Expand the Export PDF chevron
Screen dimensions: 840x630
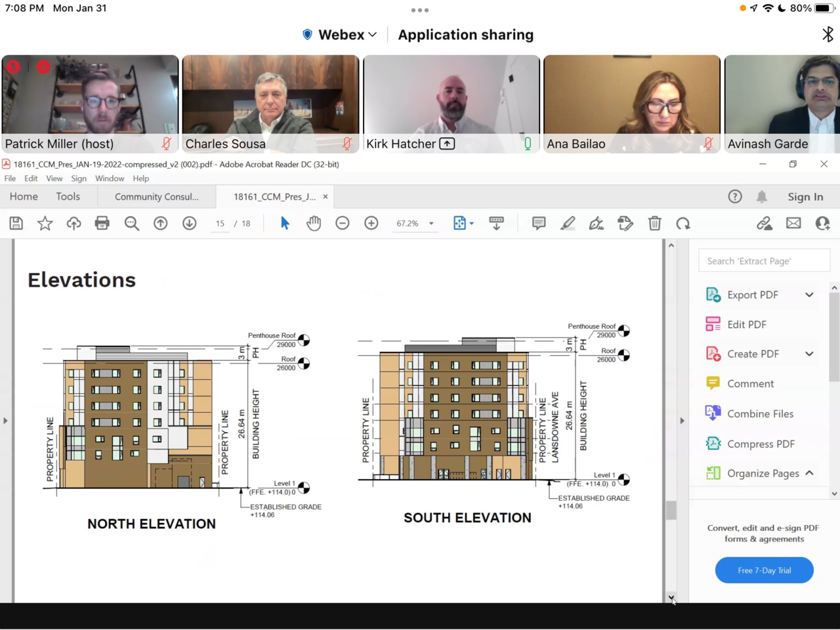[809, 295]
